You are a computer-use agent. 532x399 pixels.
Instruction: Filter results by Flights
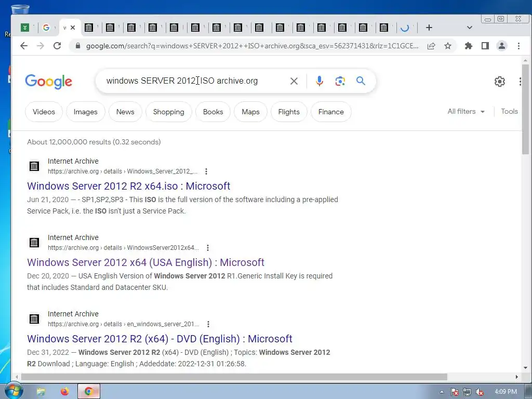point(289,112)
